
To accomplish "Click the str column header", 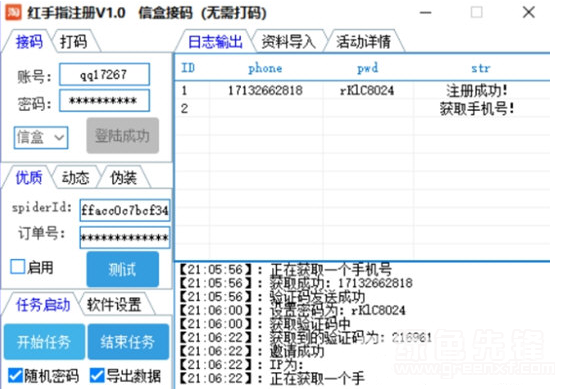I will tap(481, 68).
